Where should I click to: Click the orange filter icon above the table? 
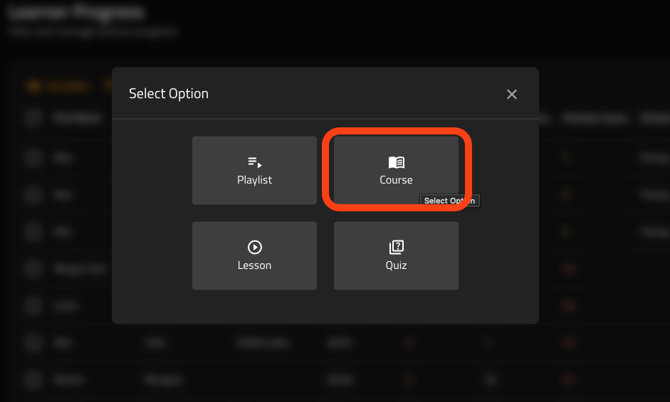(x=33, y=87)
